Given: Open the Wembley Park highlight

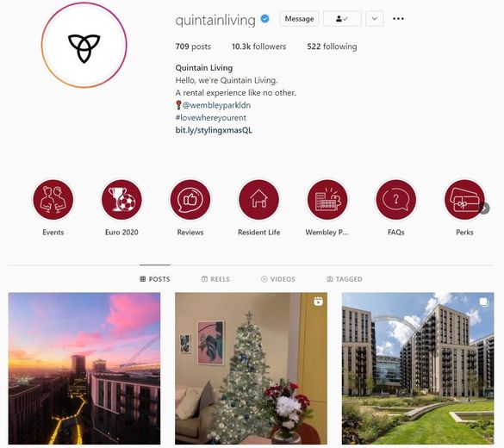Looking at the screenshot, I should [x=327, y=200].
